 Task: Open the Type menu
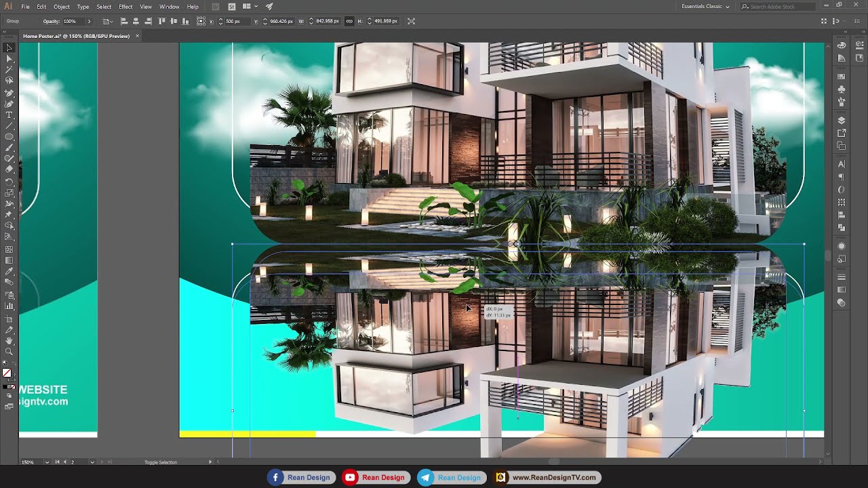83,6
